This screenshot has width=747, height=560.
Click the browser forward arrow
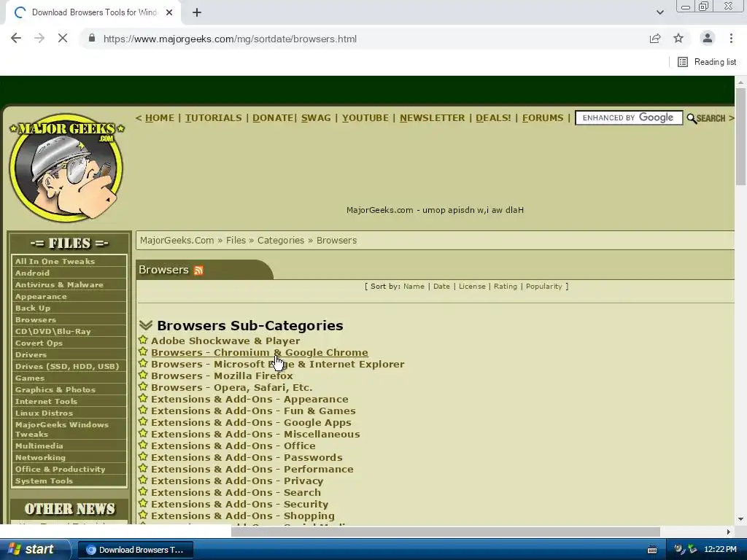tap(39, 39)
